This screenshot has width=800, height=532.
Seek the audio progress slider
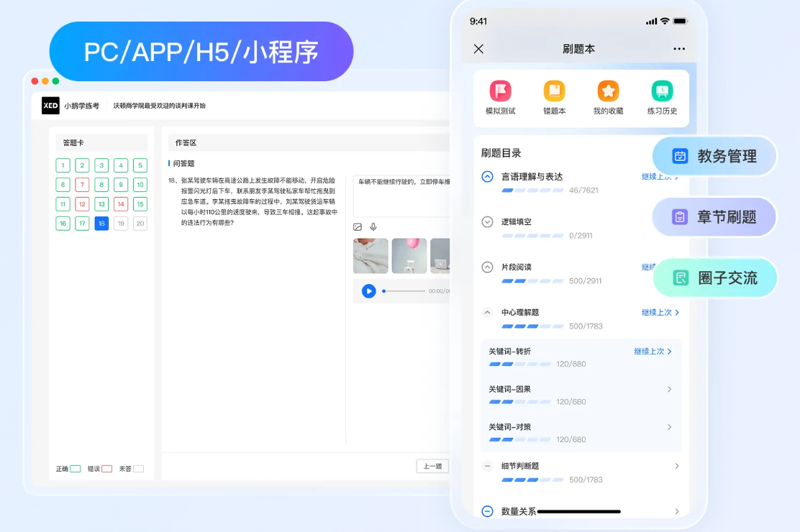[x=404, y=291]
